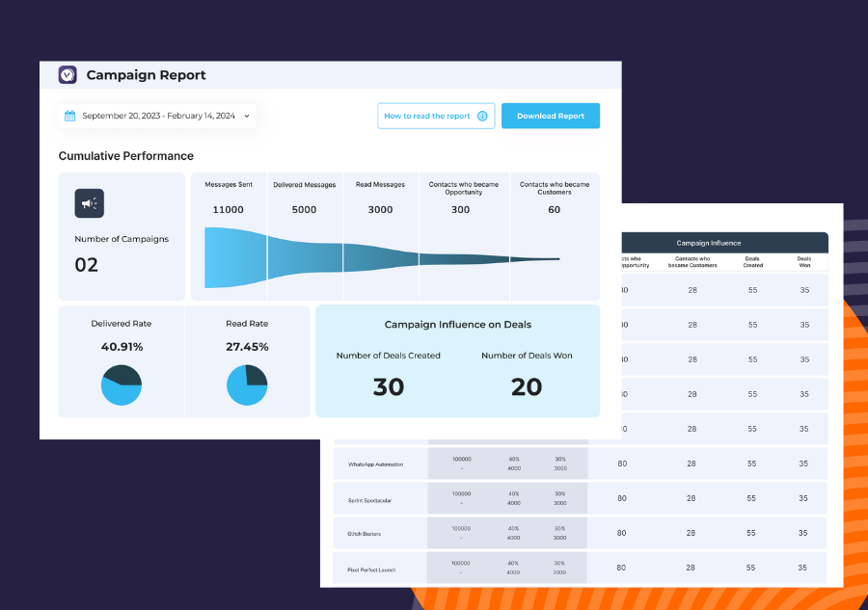Click the Number of Deals Created value 30
Image resolution: width=868 pixels, height=610 pixels.
click(388, 386)
